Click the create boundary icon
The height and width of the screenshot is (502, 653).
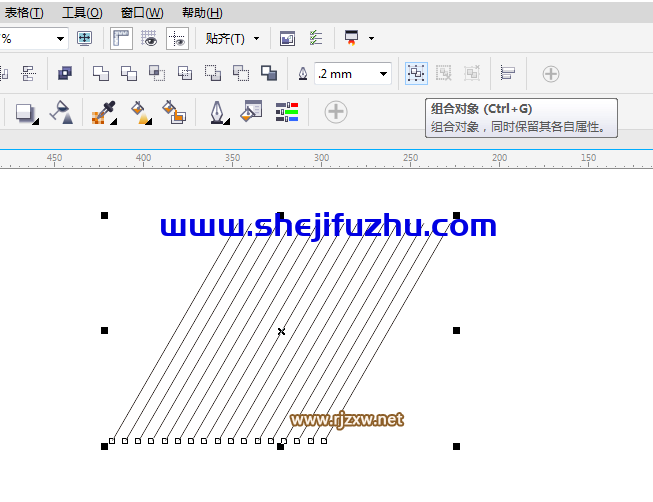(269, 74)
